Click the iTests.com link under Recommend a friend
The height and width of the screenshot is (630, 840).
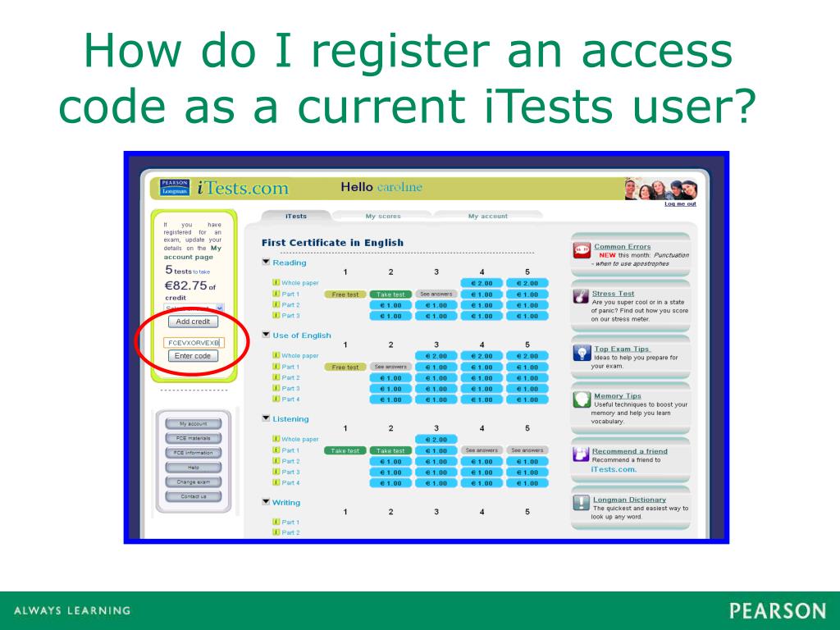614,469
